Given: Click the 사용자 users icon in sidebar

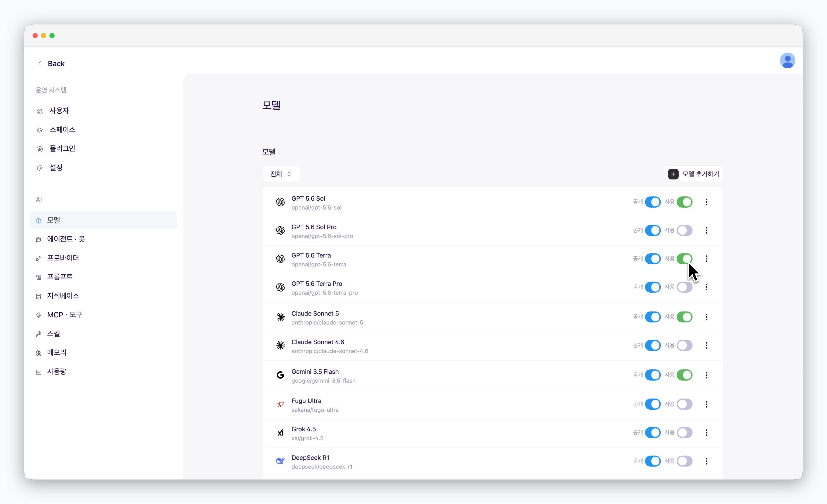Looking at the screenshot, I should (x=40, y=111).
